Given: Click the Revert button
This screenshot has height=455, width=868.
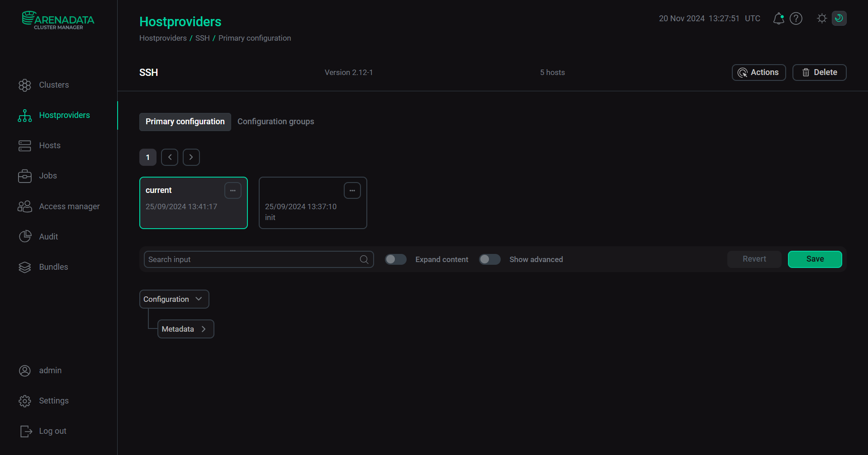Looking at the screenshot, I should click(754, 259).
